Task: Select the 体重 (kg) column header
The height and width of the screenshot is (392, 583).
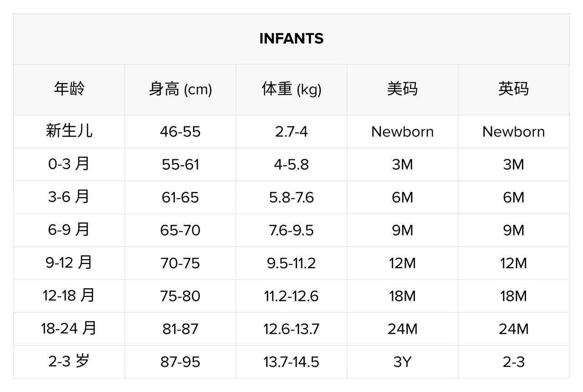Action: tap(291, 89)
